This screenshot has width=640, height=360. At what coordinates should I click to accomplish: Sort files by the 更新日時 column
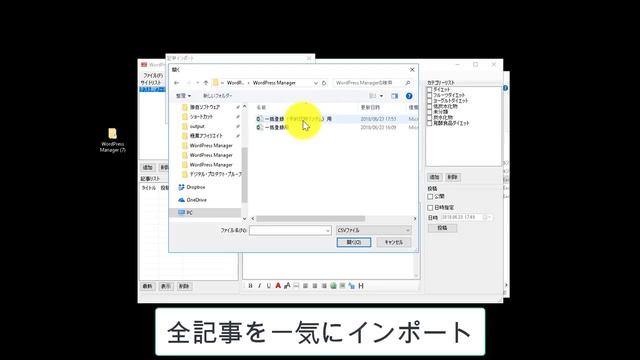coord(370,107)
